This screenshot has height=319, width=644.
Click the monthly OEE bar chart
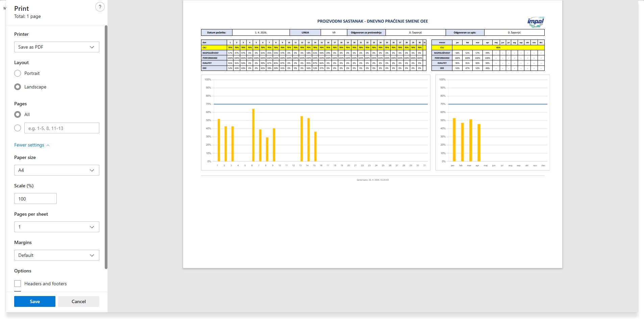click(x=493, y=123)
